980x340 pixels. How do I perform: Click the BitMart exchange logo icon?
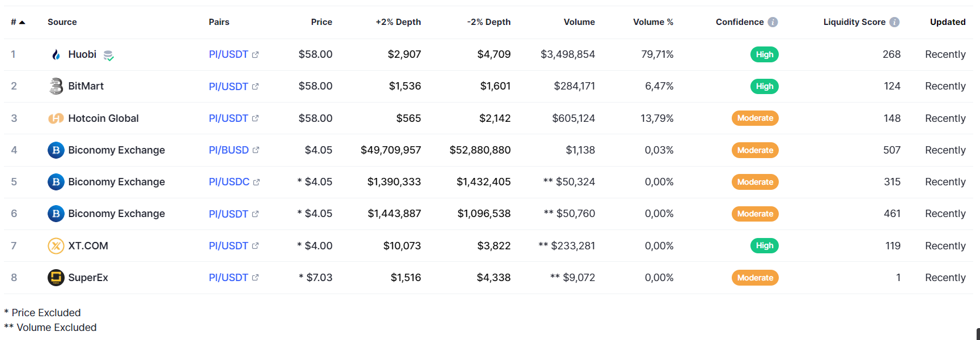[56, 86]
